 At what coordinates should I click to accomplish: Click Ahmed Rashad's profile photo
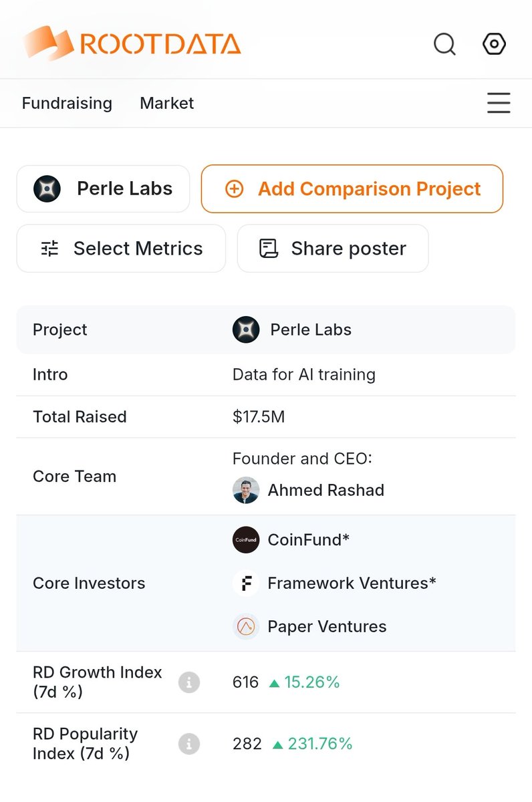click(246, 491)
